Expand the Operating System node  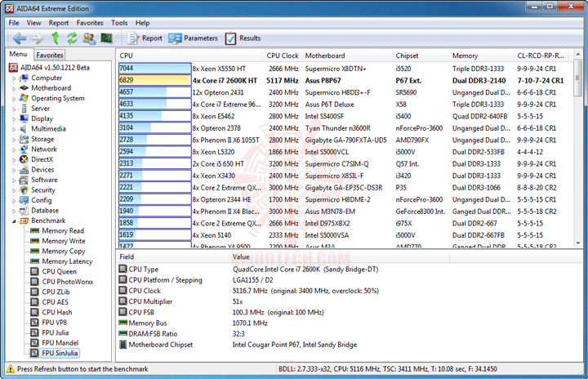coord(14,99)
